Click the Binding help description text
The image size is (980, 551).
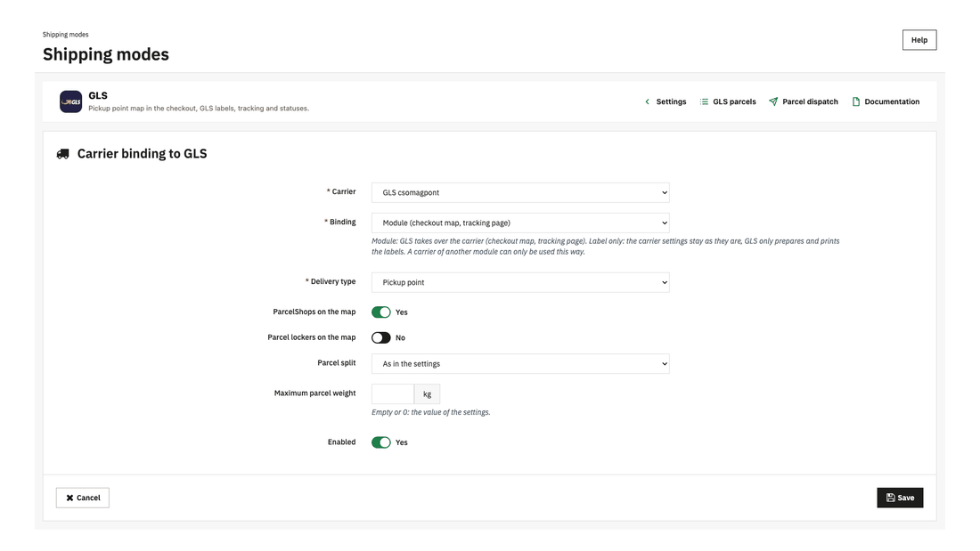pyautogui.click(x=605, y=247)
